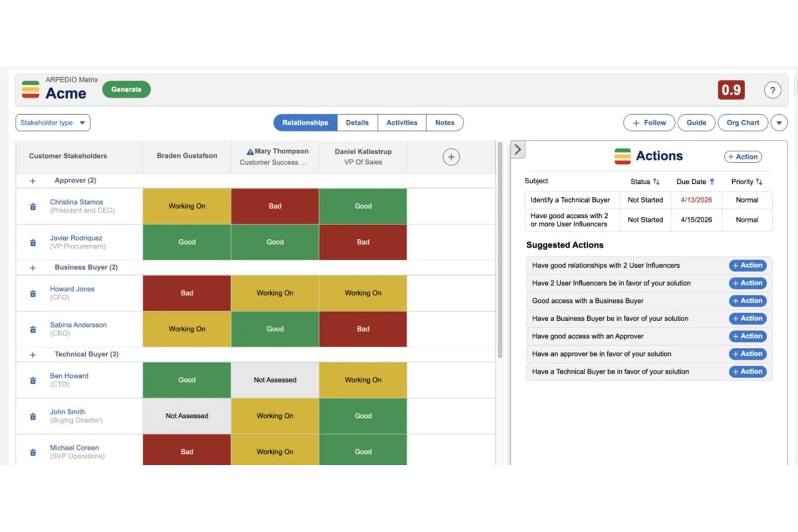Open Javier Rodriquez stakeholder link
798x532 pixels.
[x=76, y=238]
